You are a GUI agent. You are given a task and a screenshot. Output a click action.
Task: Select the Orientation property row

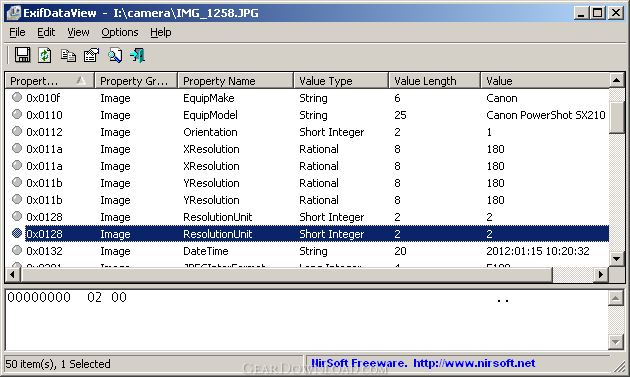(x=307, y=132)
